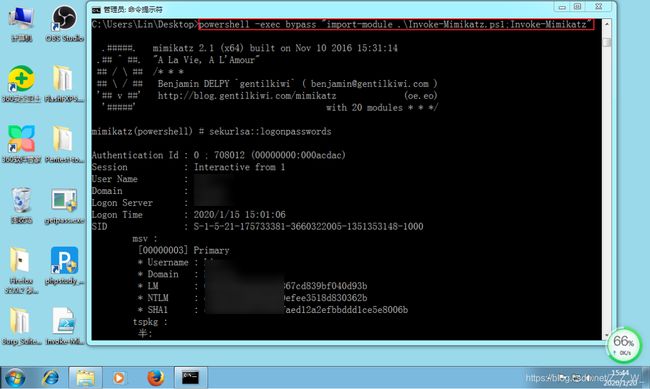Switch to the command prompt taskbar button
This screenshot has height=389, width=650.
pos(190,378)
